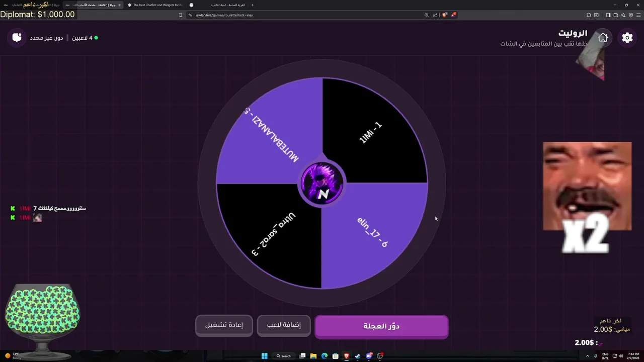This screenshot has width=644, height=362.
Task: Spin the wheel with دوّر العجلة
Action: click(381, 326)
